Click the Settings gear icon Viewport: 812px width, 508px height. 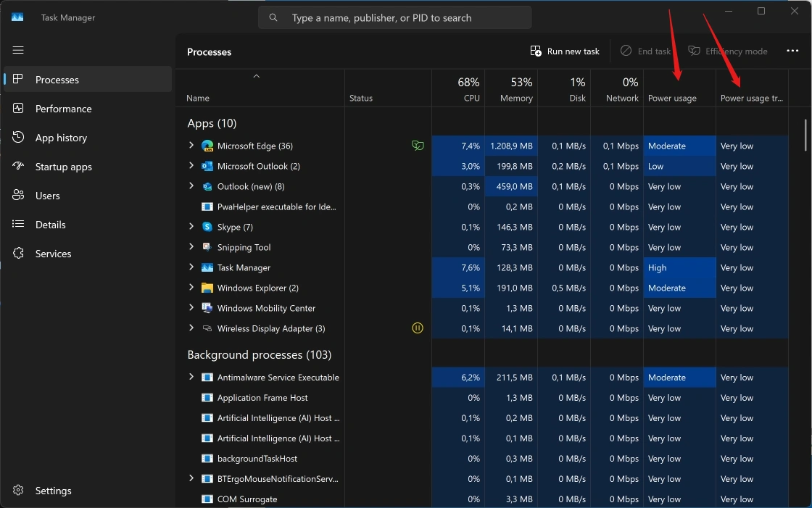coord(19,491)
